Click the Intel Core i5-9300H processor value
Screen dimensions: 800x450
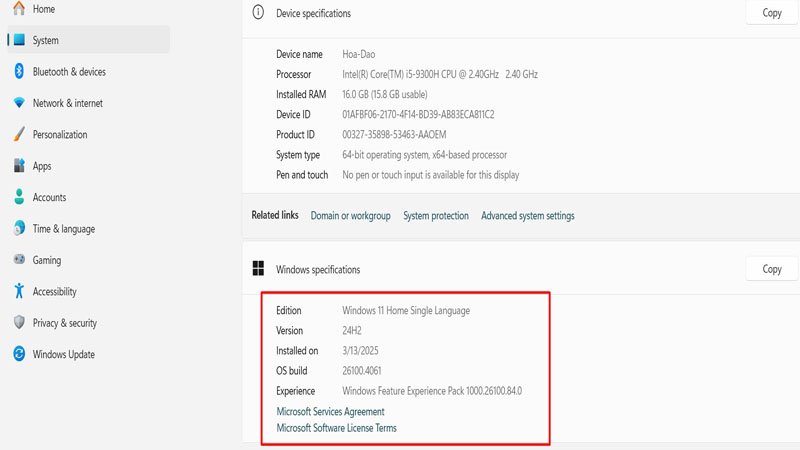coord(440,74)
